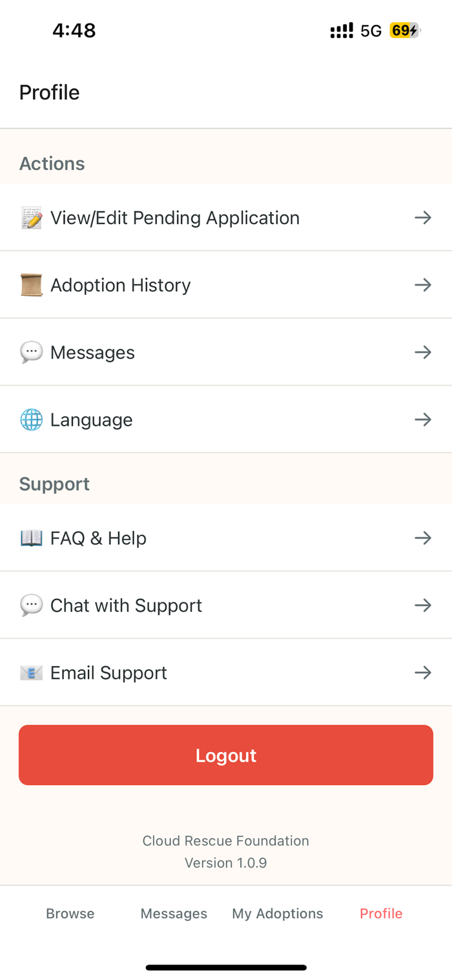Open the View/Edit Pending Application arrow
Screen dimensions: 452x980
[423, 218]
